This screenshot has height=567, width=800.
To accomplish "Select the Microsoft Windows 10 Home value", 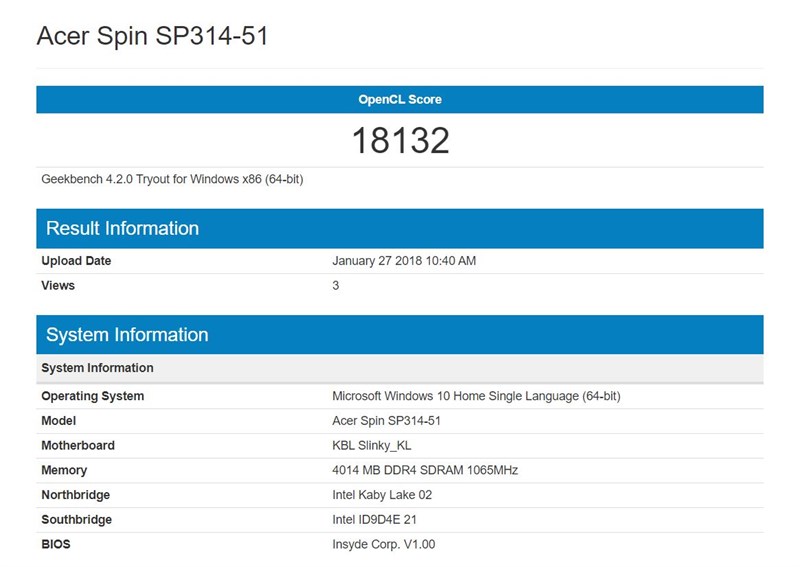I will click(476, 396).
